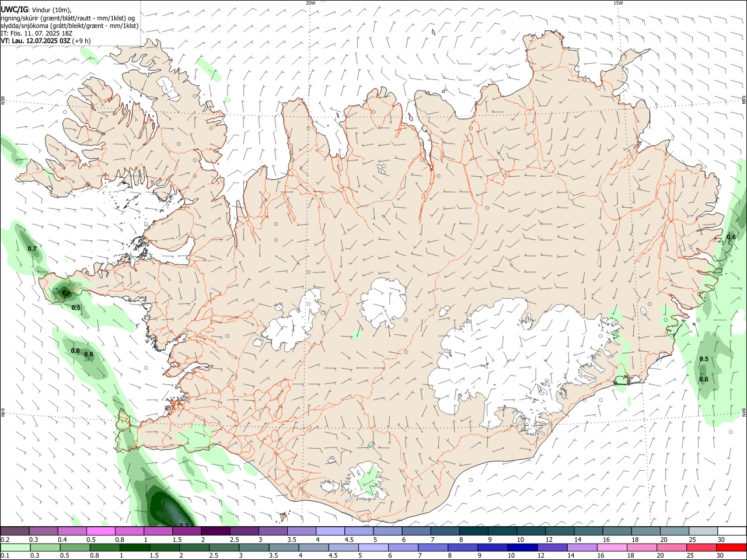747x560 pixels.
Task: Click the 0.5 value beside the Snæfellsnes rain cell
Action: click(76, 307)
